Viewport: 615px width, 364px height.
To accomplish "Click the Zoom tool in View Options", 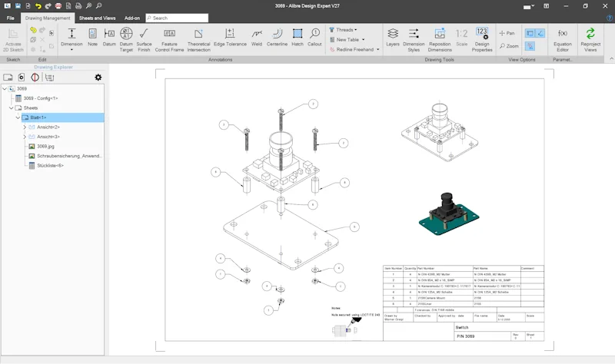I will [509, 46].
